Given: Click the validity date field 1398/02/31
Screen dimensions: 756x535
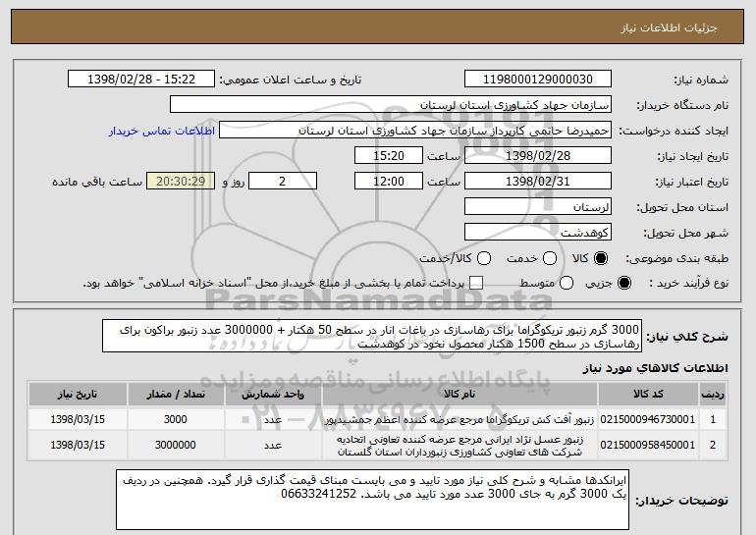Looking at the screenshot, I should (538, 182).
